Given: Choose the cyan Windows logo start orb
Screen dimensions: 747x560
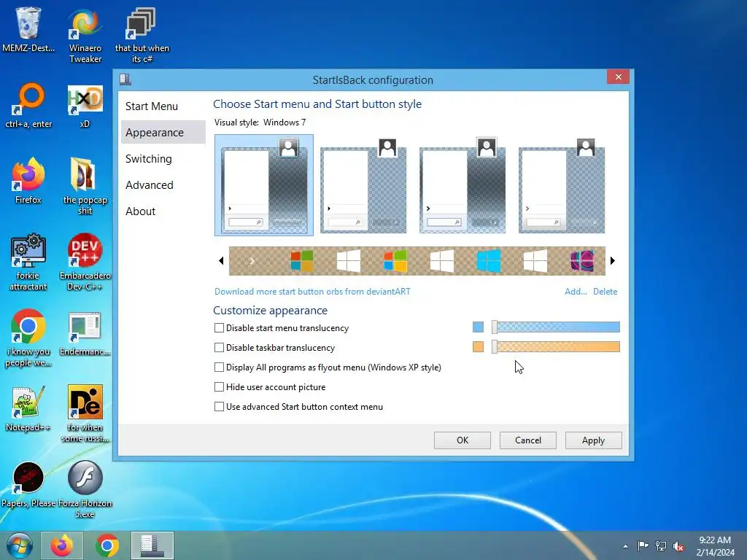Looking at the screenshot, I should pos(489,261).
